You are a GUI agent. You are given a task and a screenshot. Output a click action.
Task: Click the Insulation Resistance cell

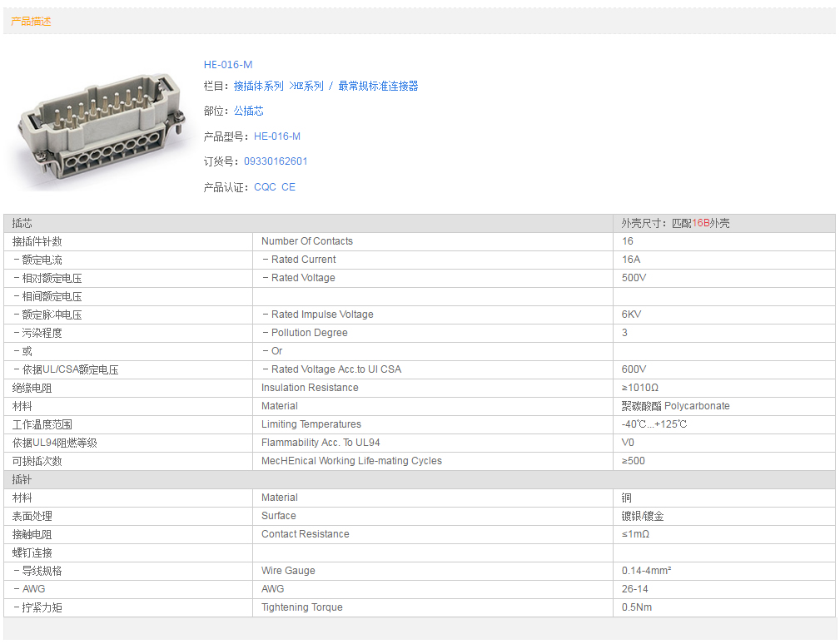[x=310, y=388]
